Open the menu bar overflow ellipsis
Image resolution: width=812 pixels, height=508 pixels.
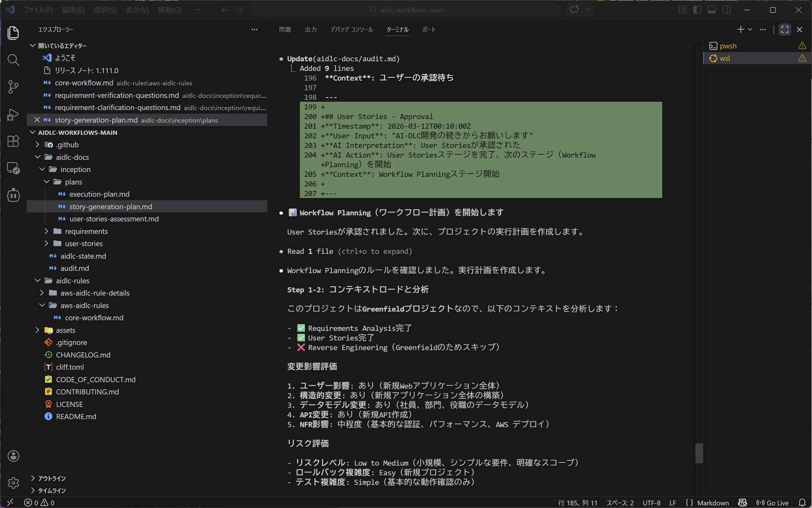[197, 10]
